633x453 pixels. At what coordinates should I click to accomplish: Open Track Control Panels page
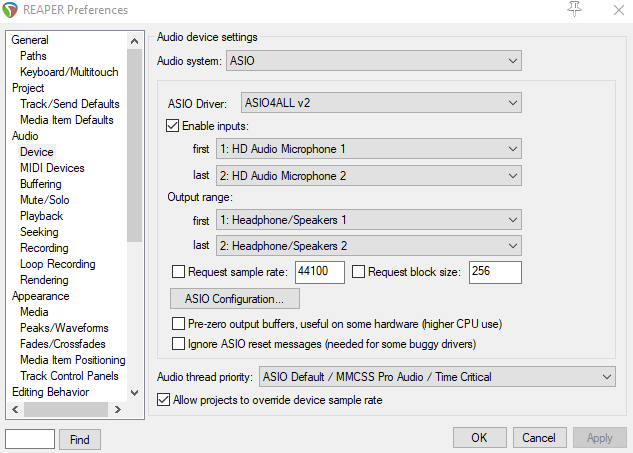tap(69, 376)
